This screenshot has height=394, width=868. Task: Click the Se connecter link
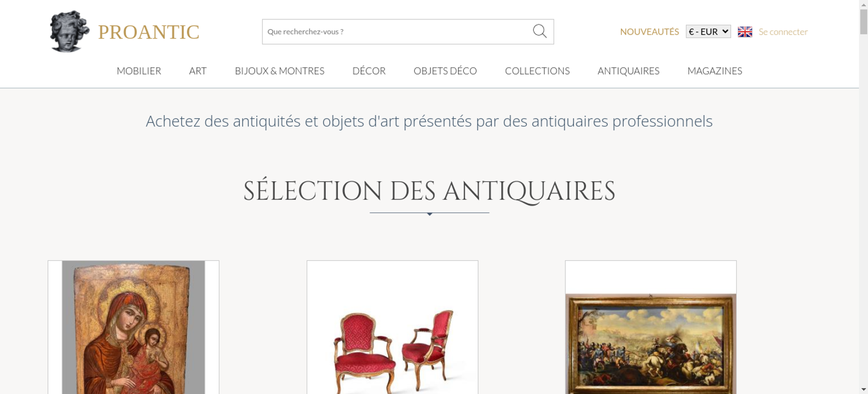(783, 32)
